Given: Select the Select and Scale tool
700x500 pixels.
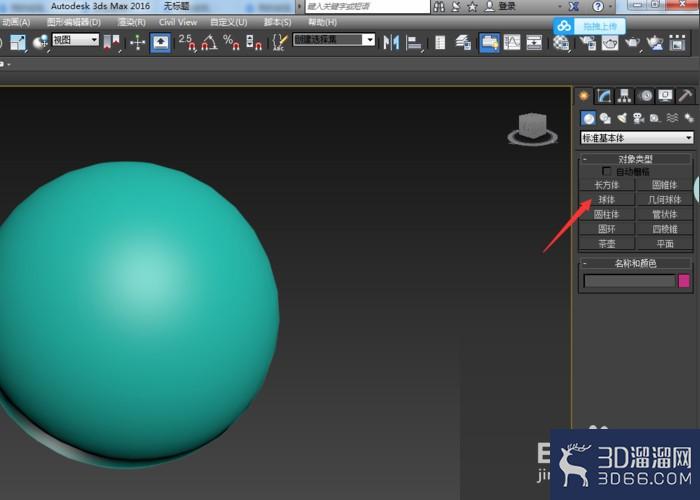Looking at the screenshot, I should (x=18, y=42).
